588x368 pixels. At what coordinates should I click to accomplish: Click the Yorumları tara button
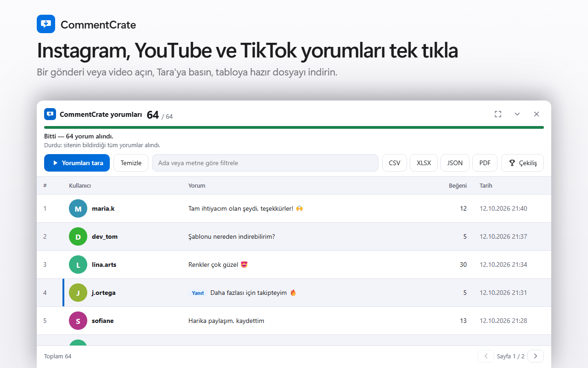coord(77,163)
